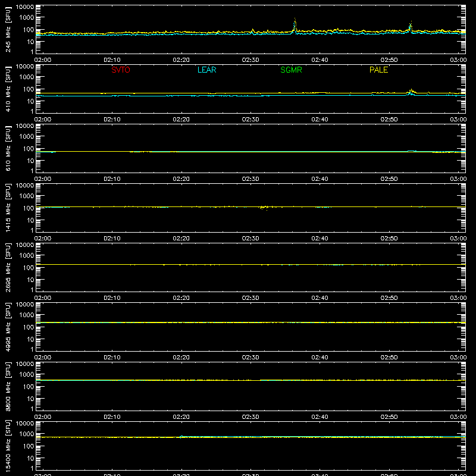The width and height of the screenshot is (476, 476).
Task: Click the 02:20 time label under the 4995 MHz plot
Action: (181, 358)
